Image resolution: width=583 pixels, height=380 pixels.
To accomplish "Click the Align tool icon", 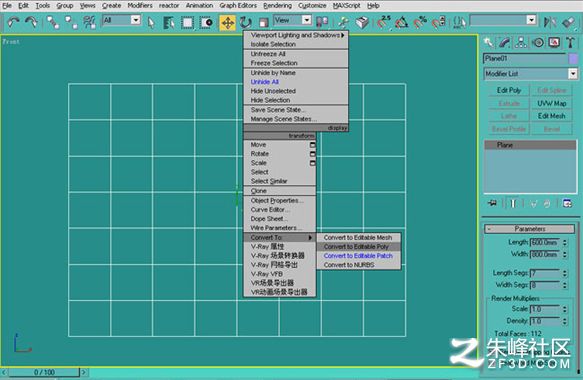I will [568, 22].
